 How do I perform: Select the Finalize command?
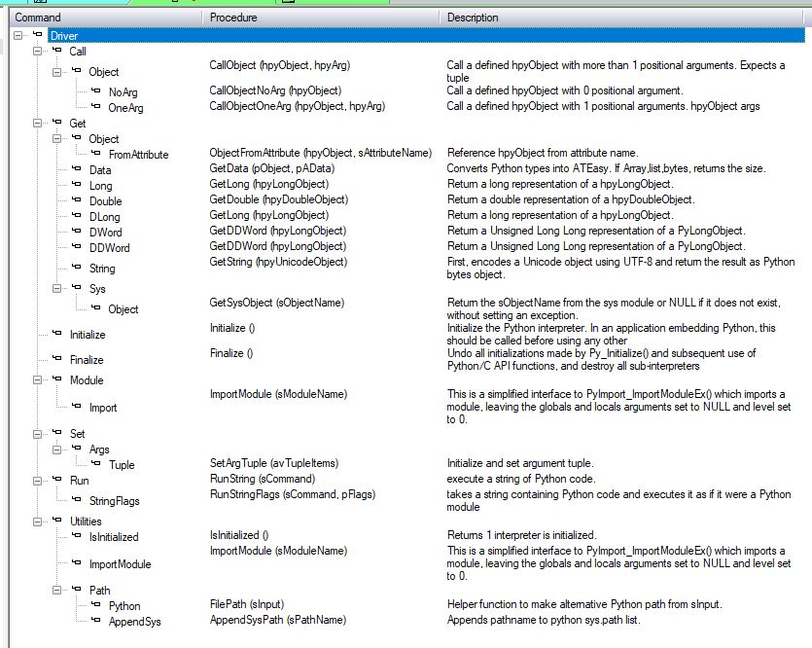coord(87,359)
